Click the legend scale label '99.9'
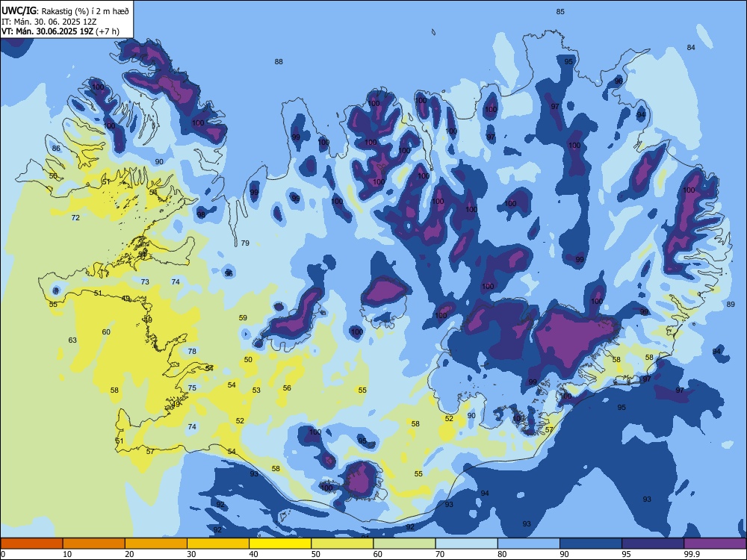This screenshot has width=747, height=560. (692, 554)
